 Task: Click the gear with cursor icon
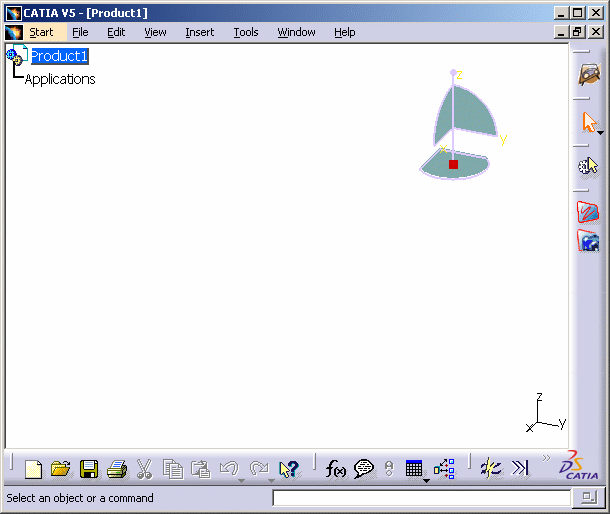(588, 166)
